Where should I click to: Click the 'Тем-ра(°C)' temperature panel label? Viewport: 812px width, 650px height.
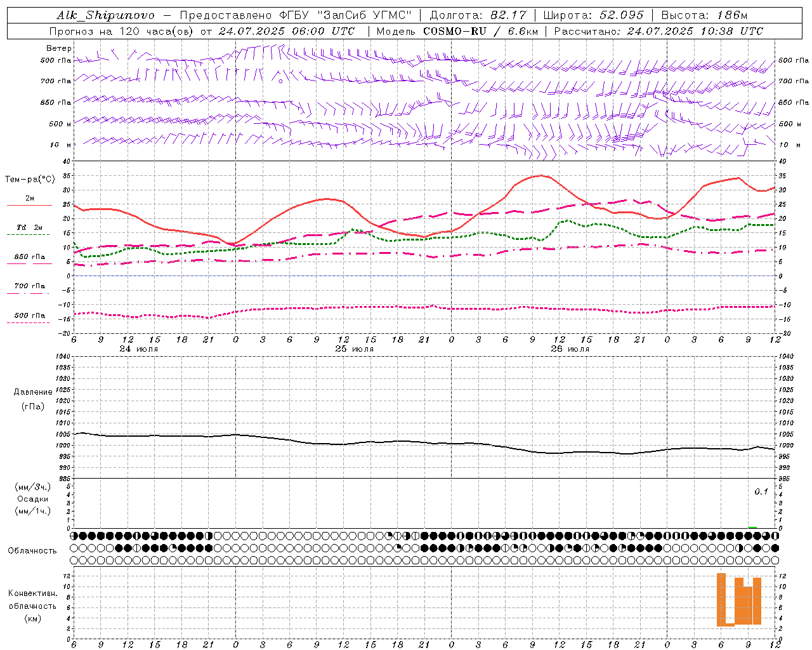(x=30, y=180)
